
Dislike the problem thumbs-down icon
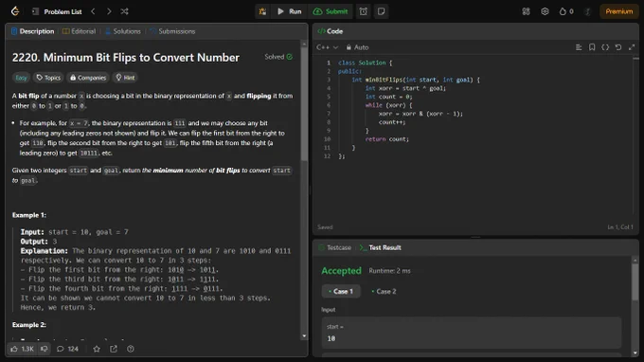pos(44,349)
